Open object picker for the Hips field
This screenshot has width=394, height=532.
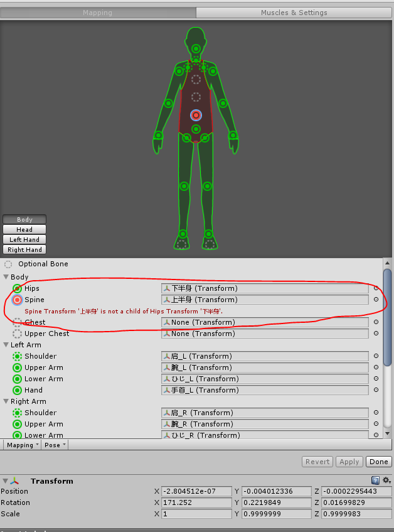(376, 288)
